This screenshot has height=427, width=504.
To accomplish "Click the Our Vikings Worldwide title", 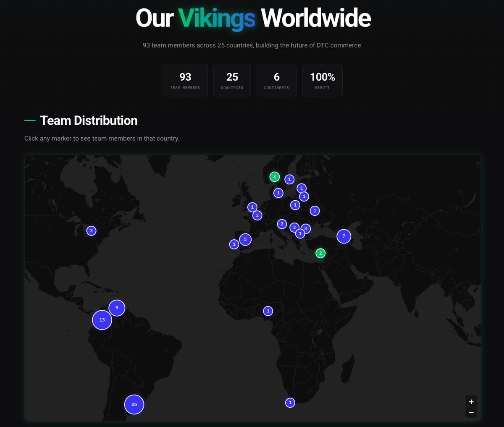I will pyautogui.click(x=253, y=18).
